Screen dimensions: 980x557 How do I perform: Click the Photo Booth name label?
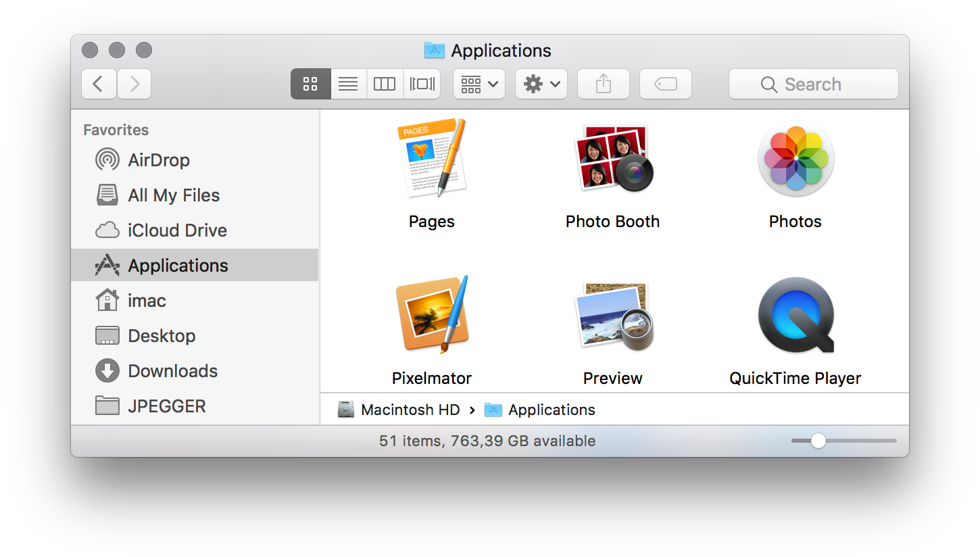613,222
